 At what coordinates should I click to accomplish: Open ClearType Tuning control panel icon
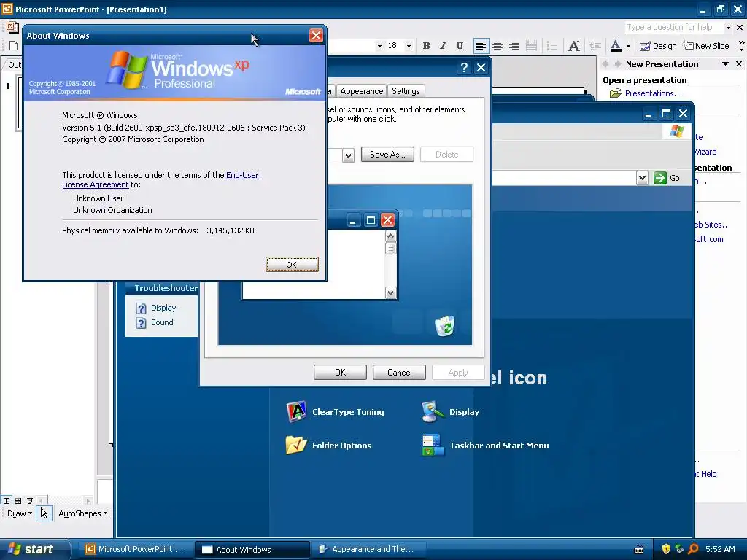(335, 412)
